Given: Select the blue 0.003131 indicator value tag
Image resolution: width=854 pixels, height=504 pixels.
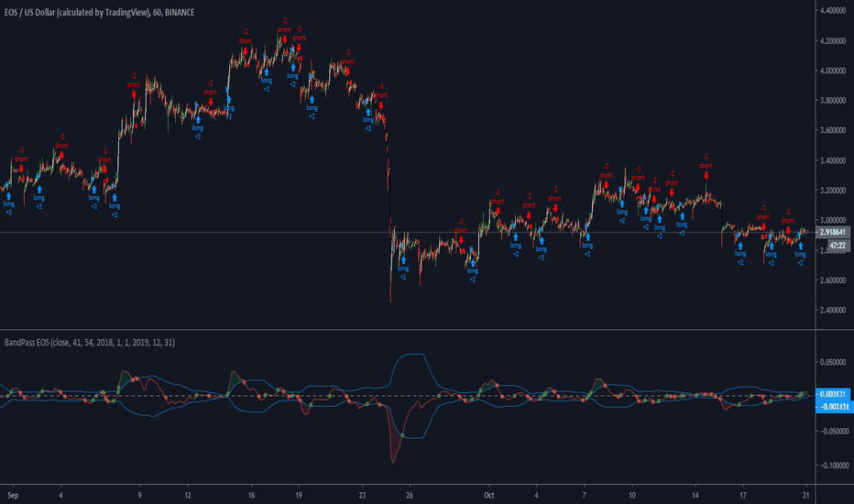Looking at the screenshot, I should (833, 394).
